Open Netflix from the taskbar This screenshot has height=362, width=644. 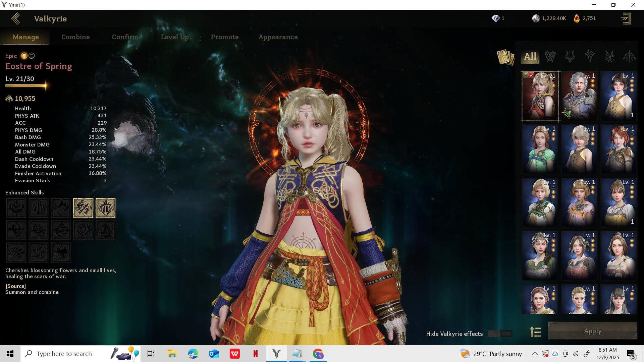(x=256, y=354)
